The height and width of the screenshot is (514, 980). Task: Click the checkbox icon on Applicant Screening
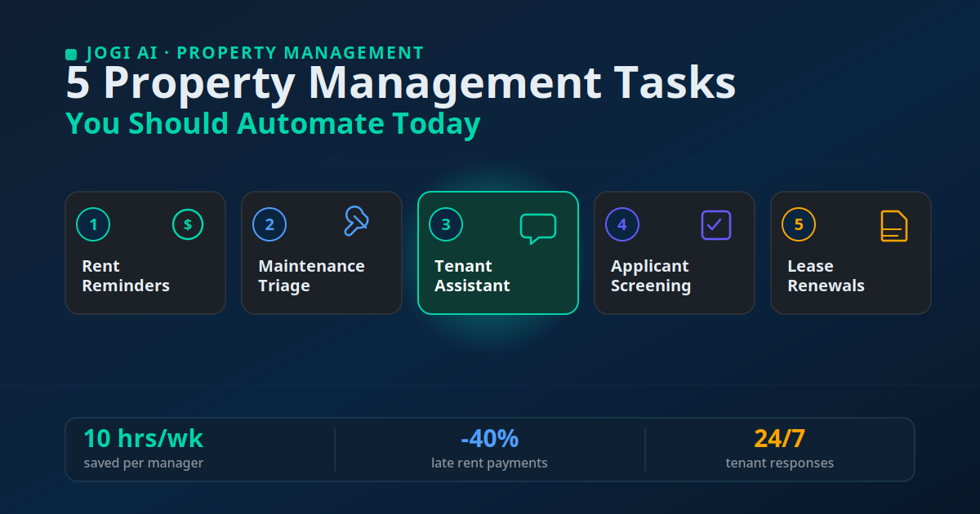716,225
